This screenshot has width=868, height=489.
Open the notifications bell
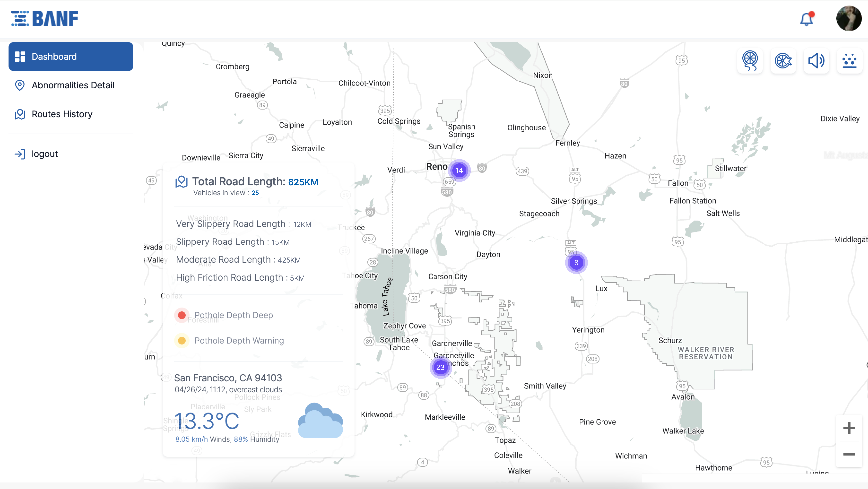(x=807, y=19)
